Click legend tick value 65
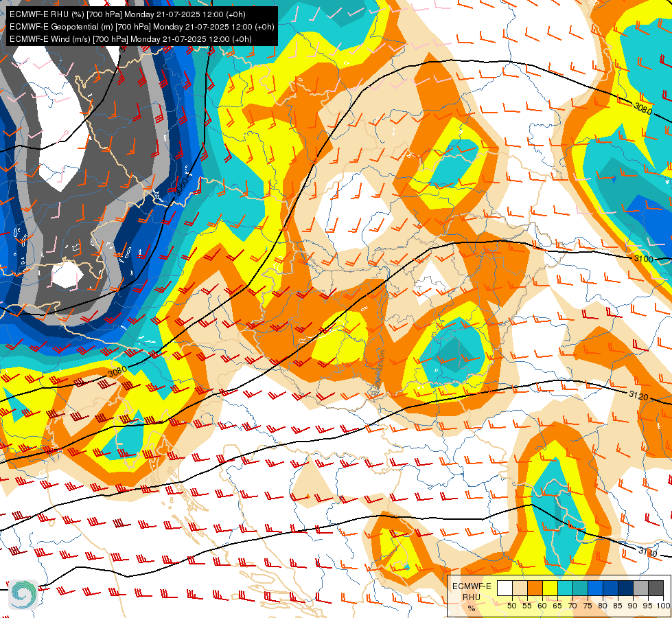This screenshot has width=672, height=618. [x=557, y=606]
